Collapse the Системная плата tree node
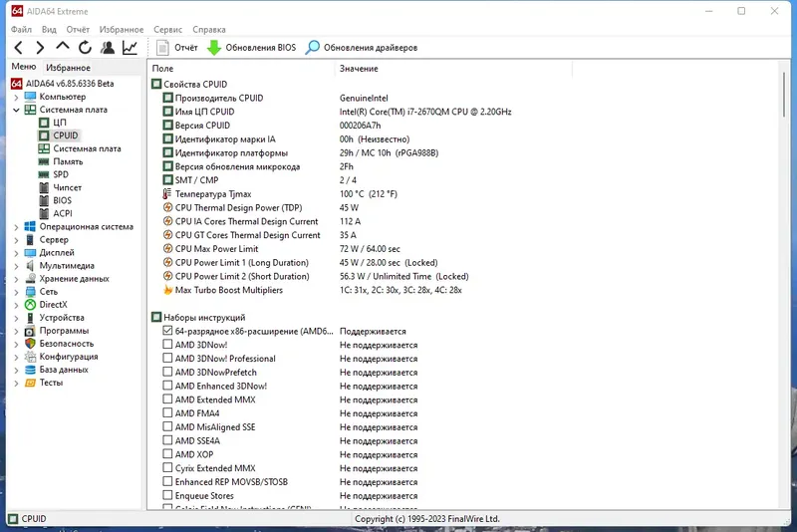The height and width of the screenshot is (532, 797). coord(16,110)
